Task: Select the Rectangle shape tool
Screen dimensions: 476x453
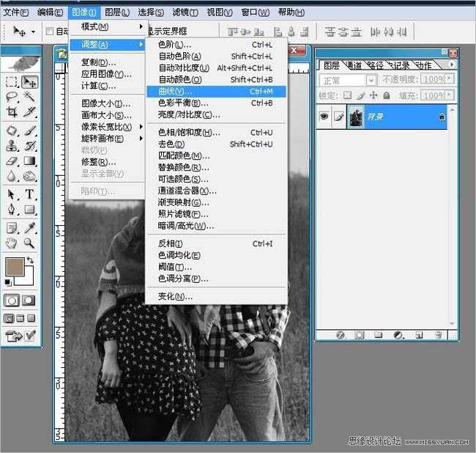Action: point(30,210)
